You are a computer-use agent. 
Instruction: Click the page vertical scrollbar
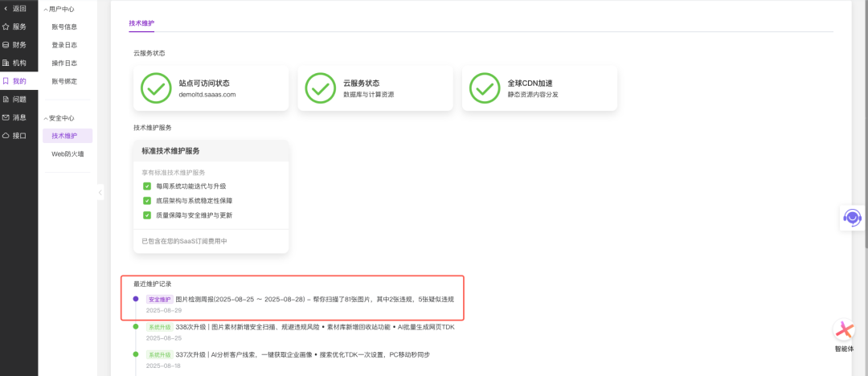(866, 125)
